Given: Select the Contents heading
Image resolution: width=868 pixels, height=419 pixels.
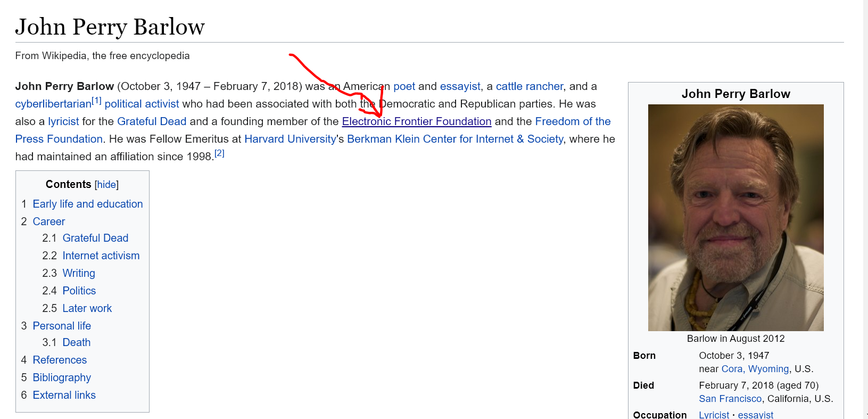Looking at the screenshot, I should (69, 184).
